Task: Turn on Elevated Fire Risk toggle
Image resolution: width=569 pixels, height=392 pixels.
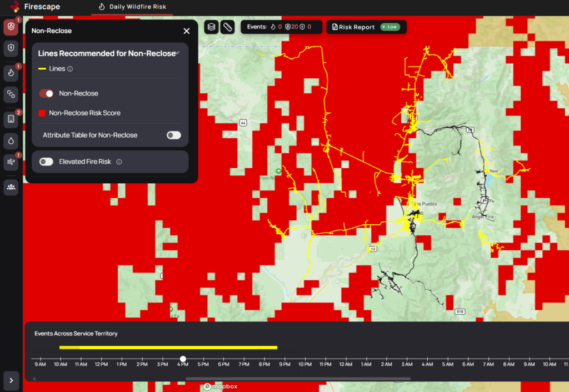Action: [46, 162]
